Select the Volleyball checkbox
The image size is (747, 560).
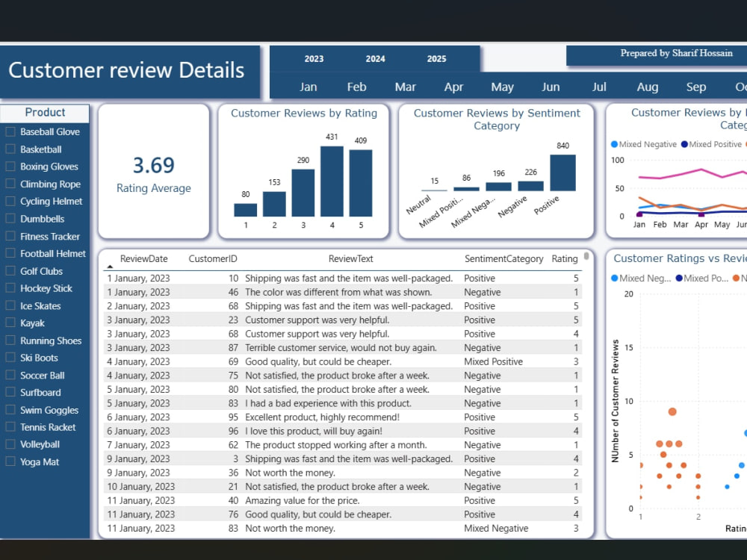point(10,444)
